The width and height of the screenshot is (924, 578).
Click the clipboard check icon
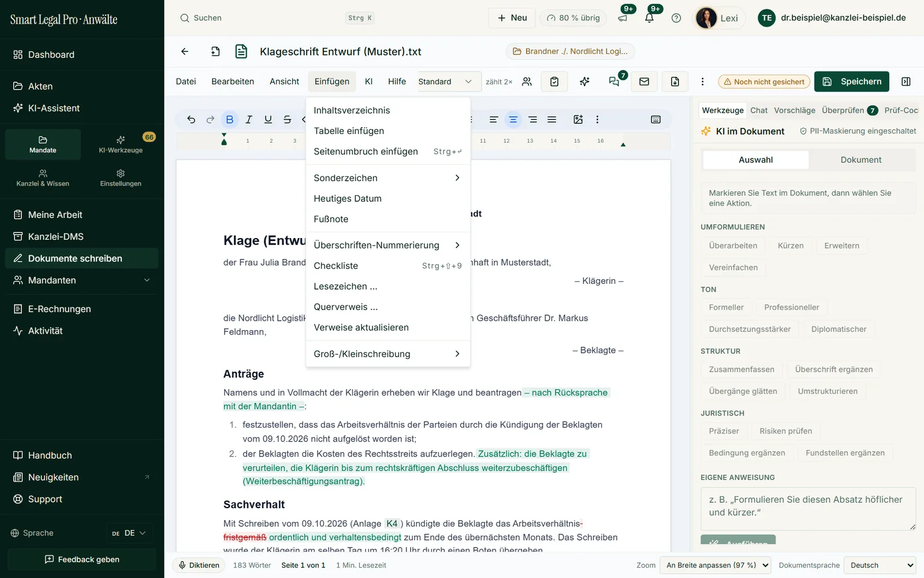click(x=554, y=81)
